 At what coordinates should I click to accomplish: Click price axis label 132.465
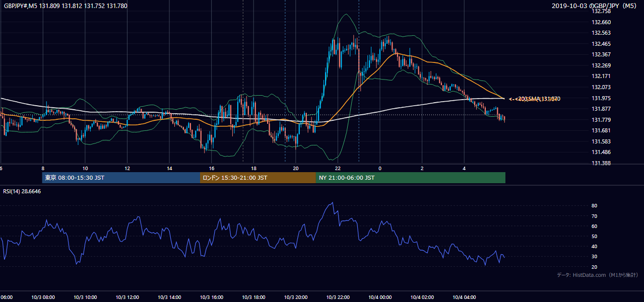click(x=601, y=44)
